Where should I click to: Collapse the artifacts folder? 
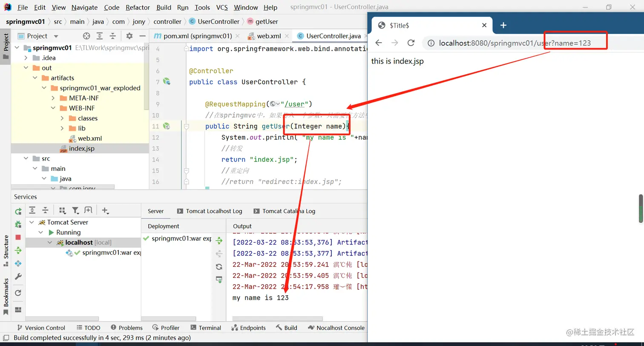click(35, 78)
